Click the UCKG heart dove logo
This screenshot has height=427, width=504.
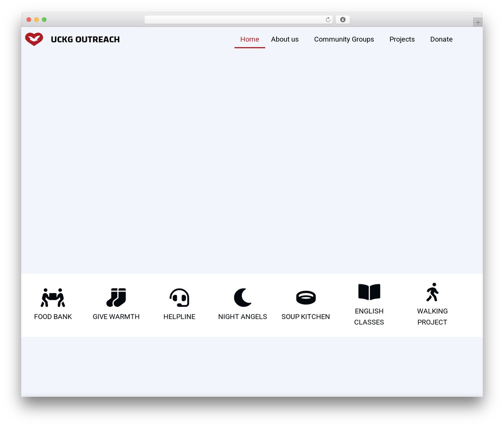[34, 39]
